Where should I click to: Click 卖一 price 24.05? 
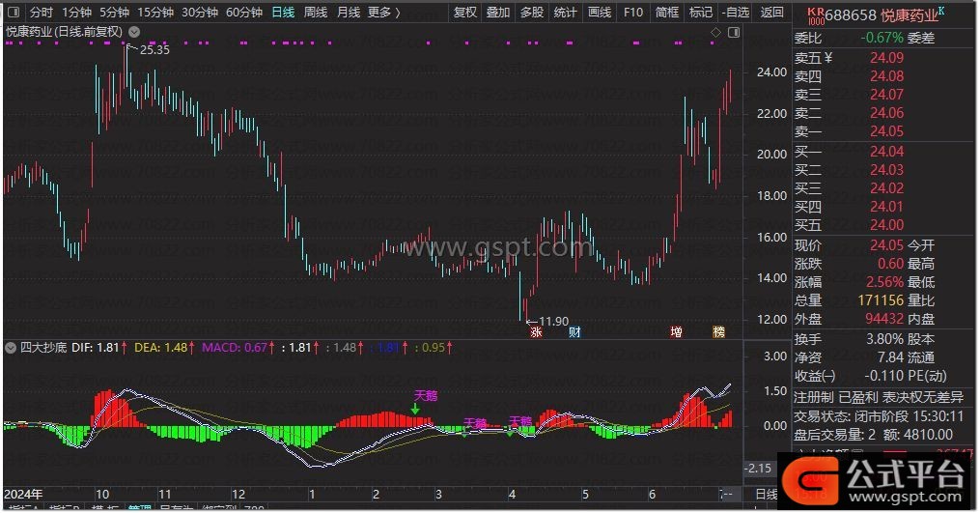pos(886,131)
